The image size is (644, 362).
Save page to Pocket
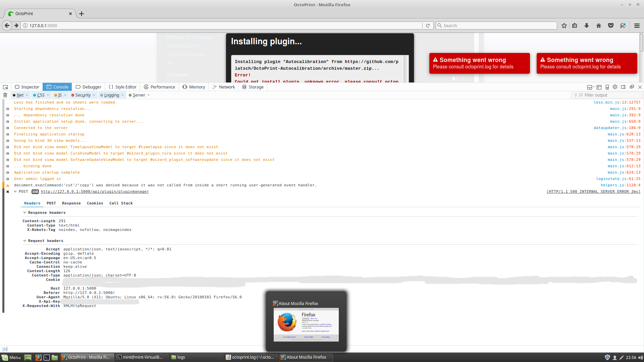coord(610,25)
